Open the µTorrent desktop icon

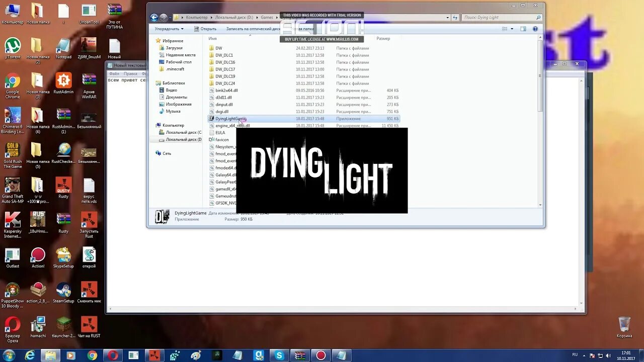13,49
